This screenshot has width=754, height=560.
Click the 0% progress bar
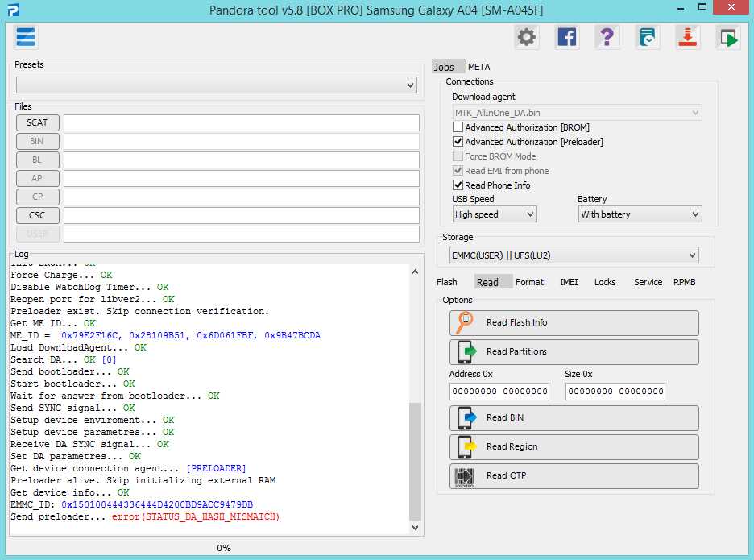(224, 547)
